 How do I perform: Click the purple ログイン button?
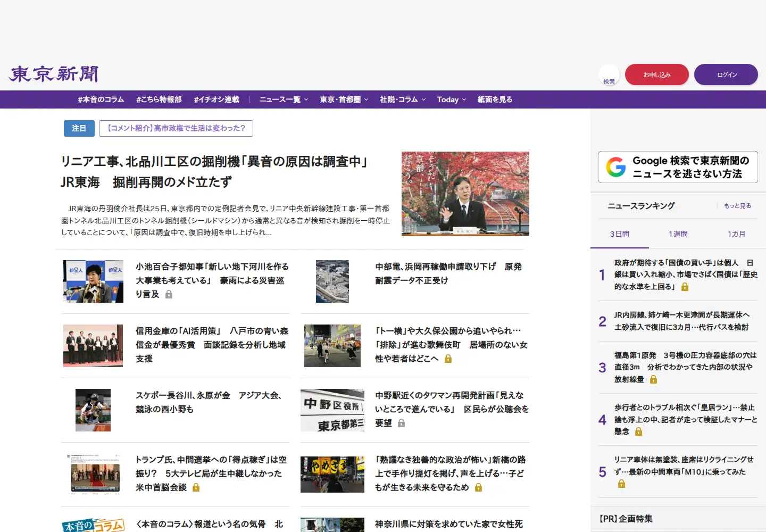726,74
